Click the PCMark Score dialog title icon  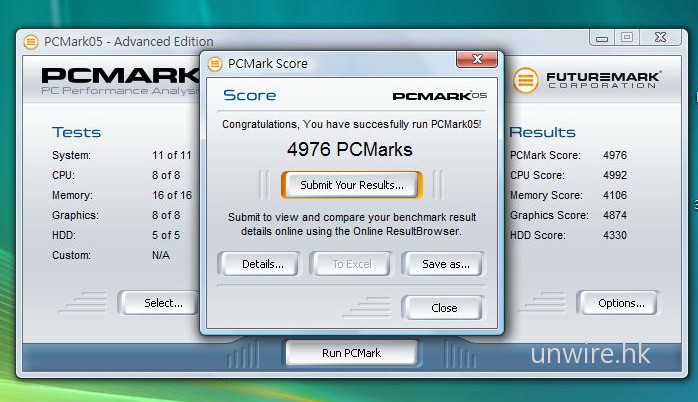point(215,64)
